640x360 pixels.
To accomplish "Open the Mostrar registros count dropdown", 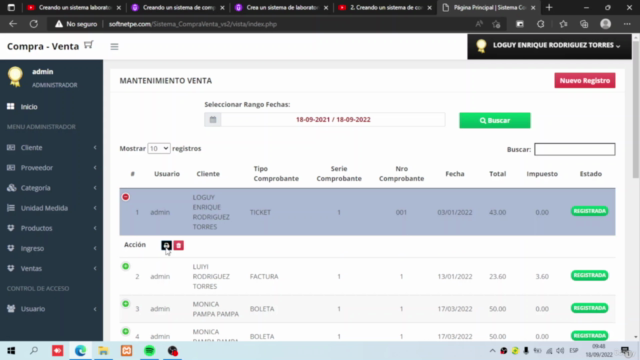I will click(159, 149).
